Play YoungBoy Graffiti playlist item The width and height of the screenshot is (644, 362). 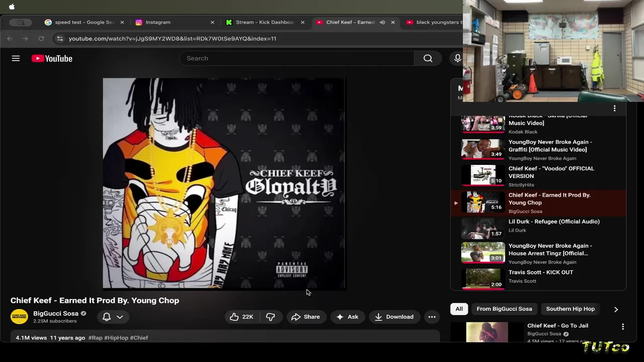click(538, 150)
